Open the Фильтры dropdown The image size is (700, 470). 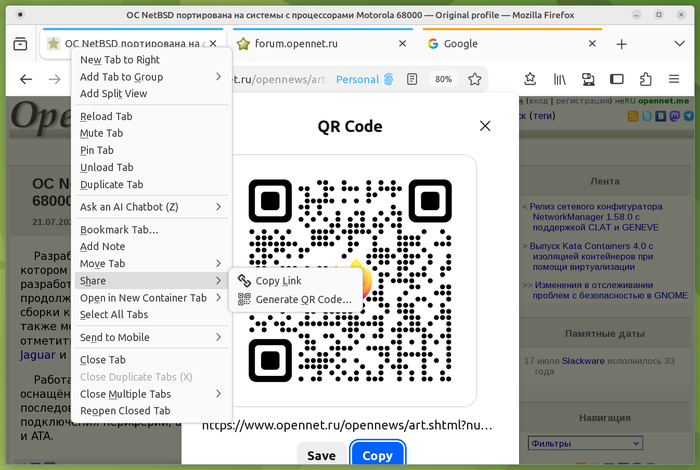585,443
